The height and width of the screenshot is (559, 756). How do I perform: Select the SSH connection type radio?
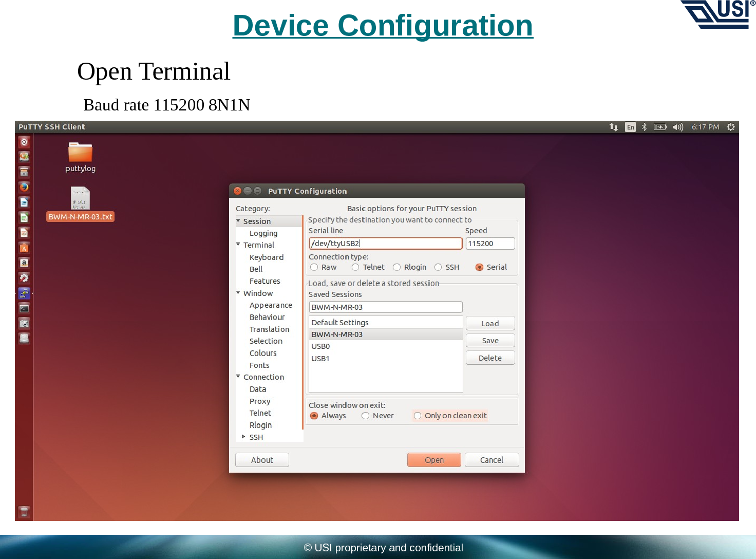[x=438, y=267]
